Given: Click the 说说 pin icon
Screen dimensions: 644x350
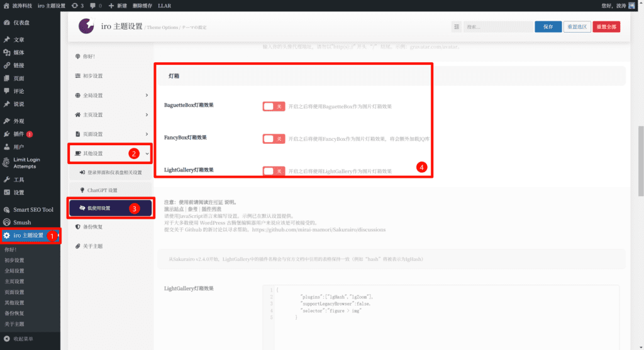Looking at the screenshot, I should pyautogui.click(x=6, y=104).
